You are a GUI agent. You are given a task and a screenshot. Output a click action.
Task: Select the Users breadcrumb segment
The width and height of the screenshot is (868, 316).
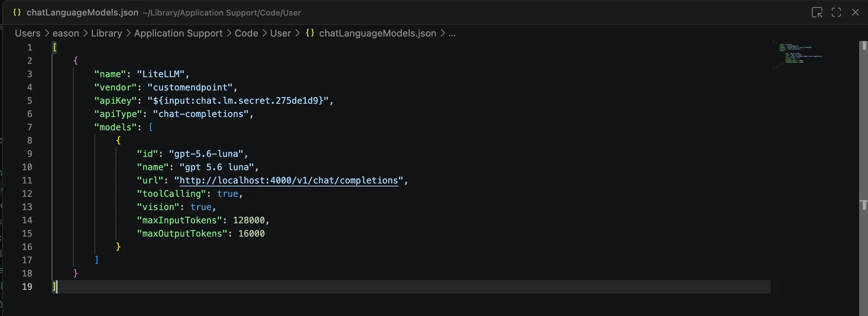pyautogui.click(x=28, y=33)
